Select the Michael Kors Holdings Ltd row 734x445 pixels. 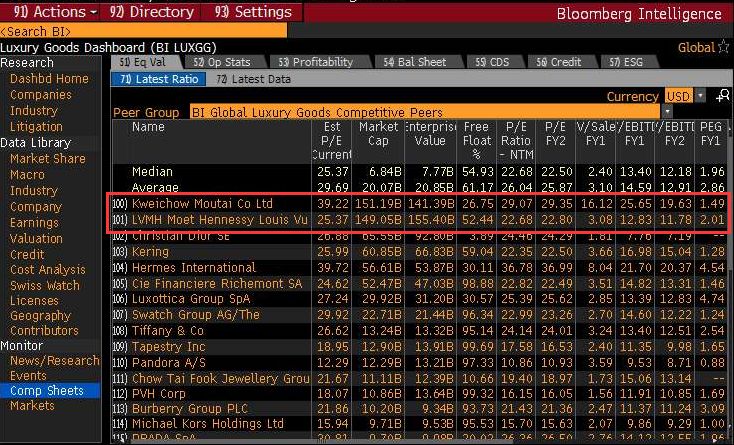coord(419,424)
